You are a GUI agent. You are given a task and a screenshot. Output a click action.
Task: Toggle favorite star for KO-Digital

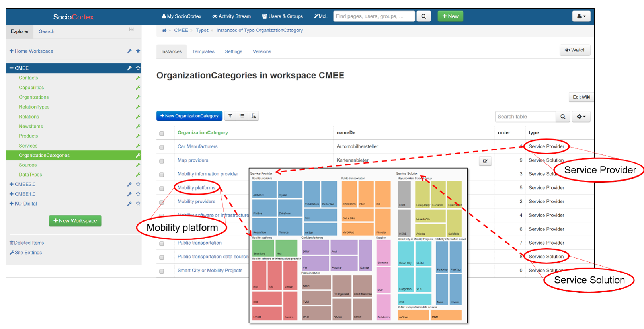[x=138, y=204]
